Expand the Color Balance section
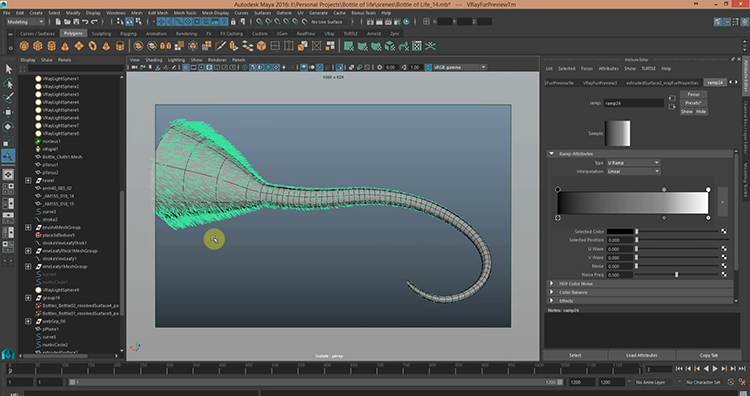The width and height of the screenshot is (750, 396). 551,292
